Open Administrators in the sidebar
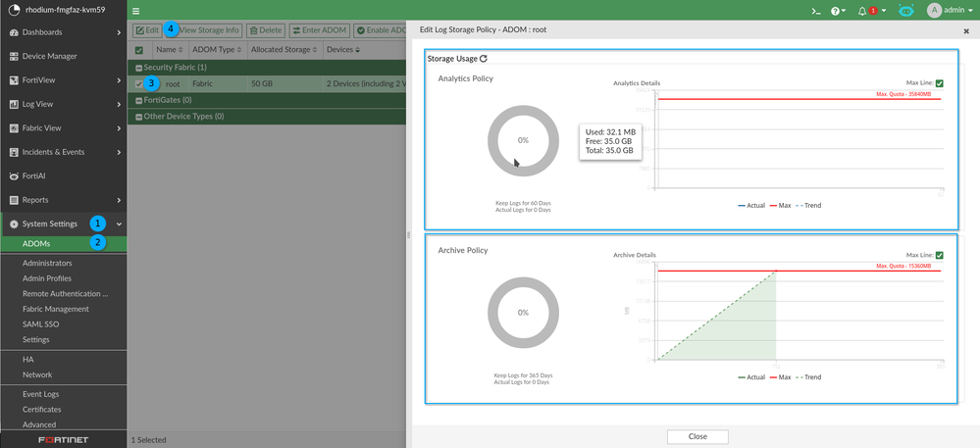Screen dimensions: 980x448 [x=47, y=263]
